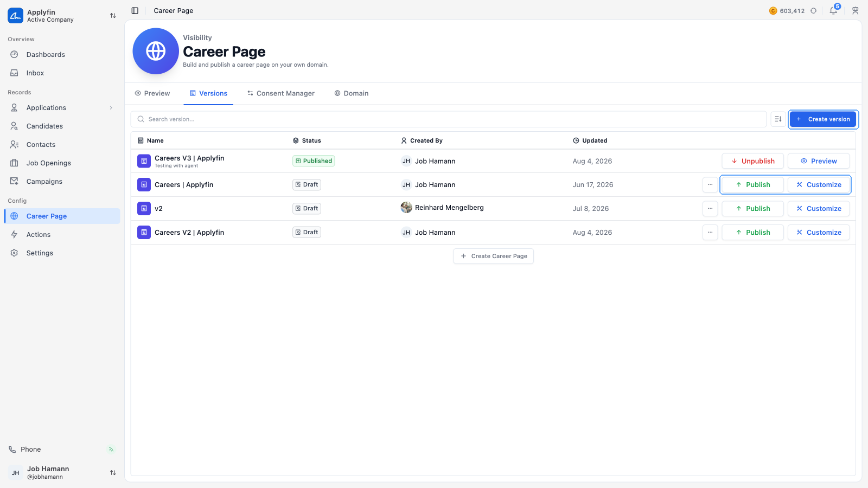
Task: Switch to the Preview tab
Action: [x=152, y=93]
